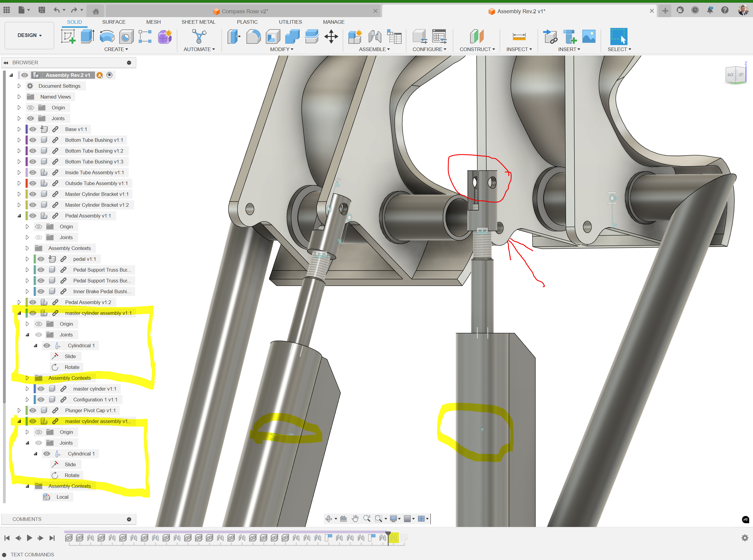Viewport: 753px width, 560px height.
Task: Open the DESIGN workspace dropdown
Action: (x=29, y=35)
